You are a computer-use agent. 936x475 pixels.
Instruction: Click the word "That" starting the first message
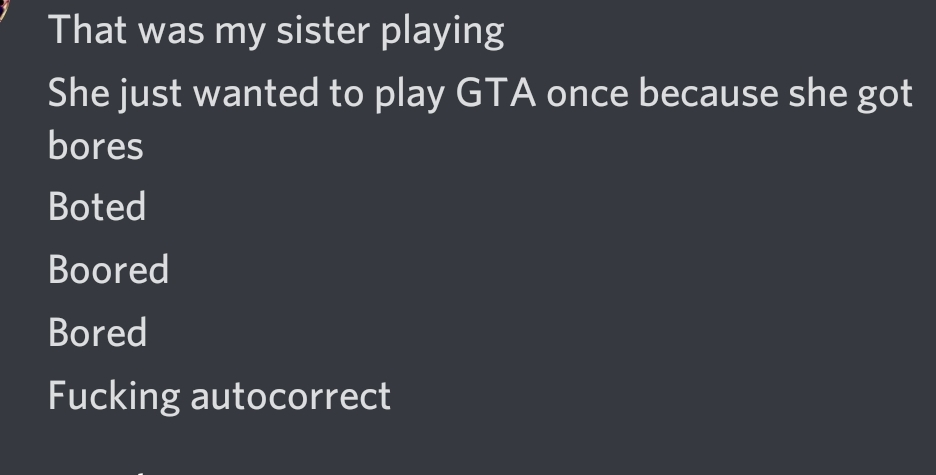pos(87,30)
